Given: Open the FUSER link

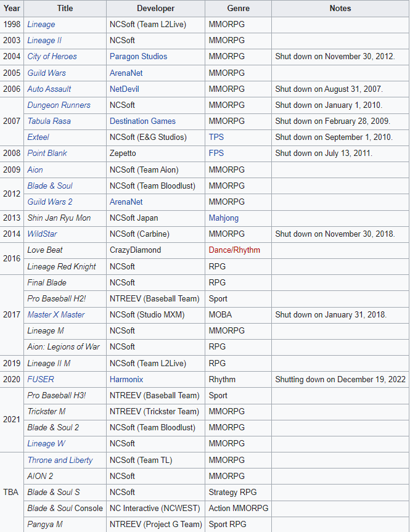Looking at the screenshot, I should tap(41, 379).
